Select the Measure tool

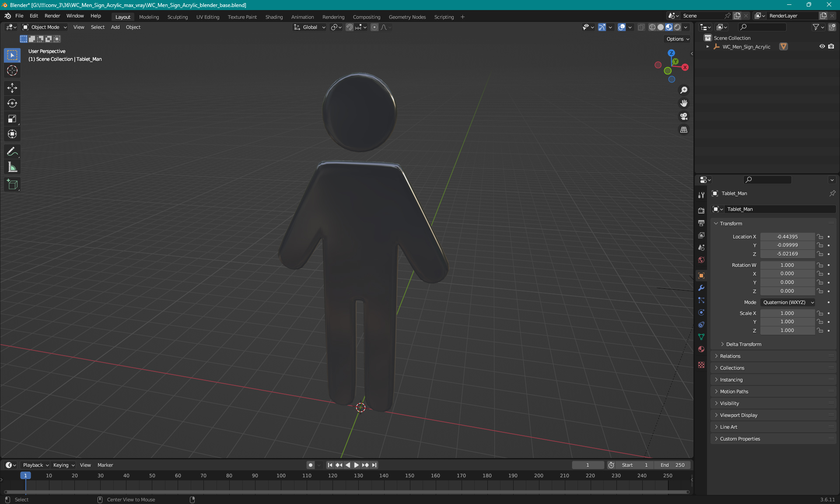point(12,167)
